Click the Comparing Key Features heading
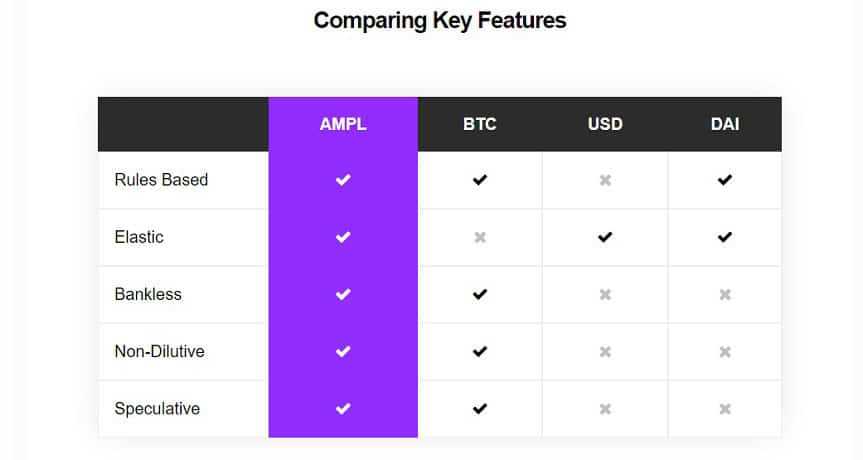Viewport: 863px width, 460px height. click(x=440, y=20)
